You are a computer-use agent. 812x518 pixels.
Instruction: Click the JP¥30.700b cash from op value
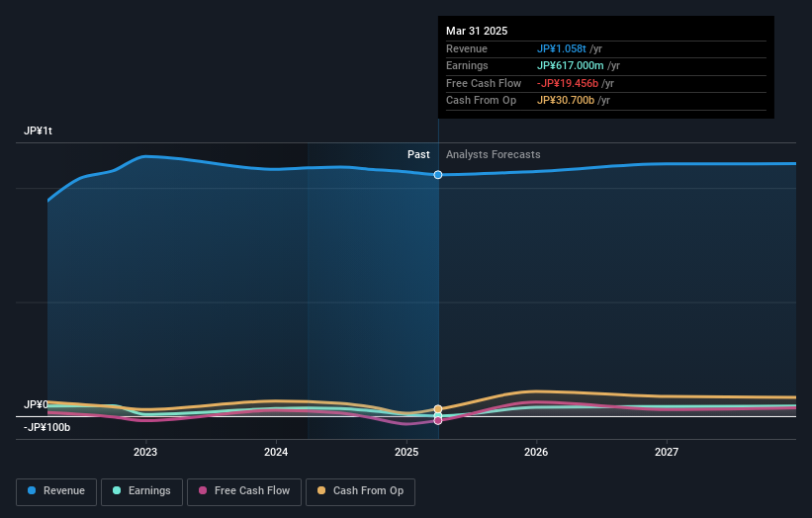click(566, 101)
